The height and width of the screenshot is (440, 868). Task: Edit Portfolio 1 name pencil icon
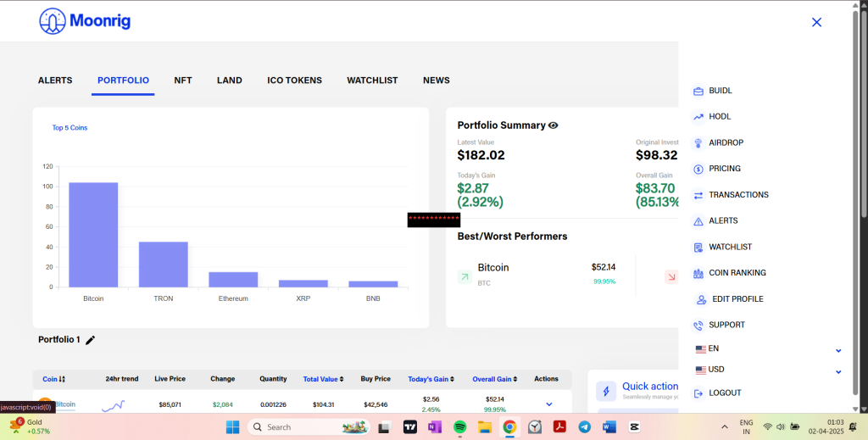[x=90, y=340]
